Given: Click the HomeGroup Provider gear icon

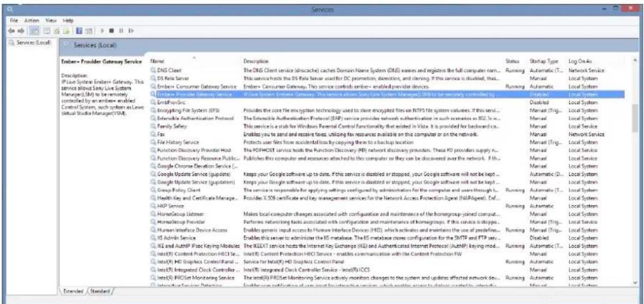Looking at the screenshot, I should [153, 222].
